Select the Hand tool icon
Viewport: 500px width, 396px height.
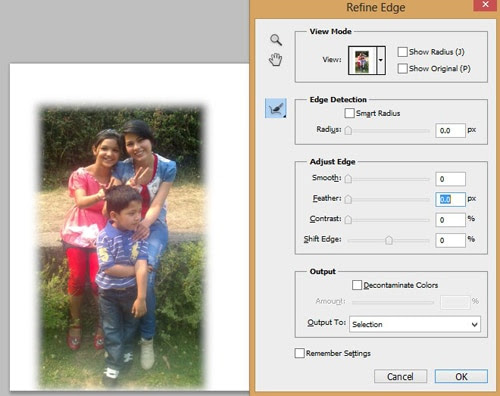pos(276,59)
